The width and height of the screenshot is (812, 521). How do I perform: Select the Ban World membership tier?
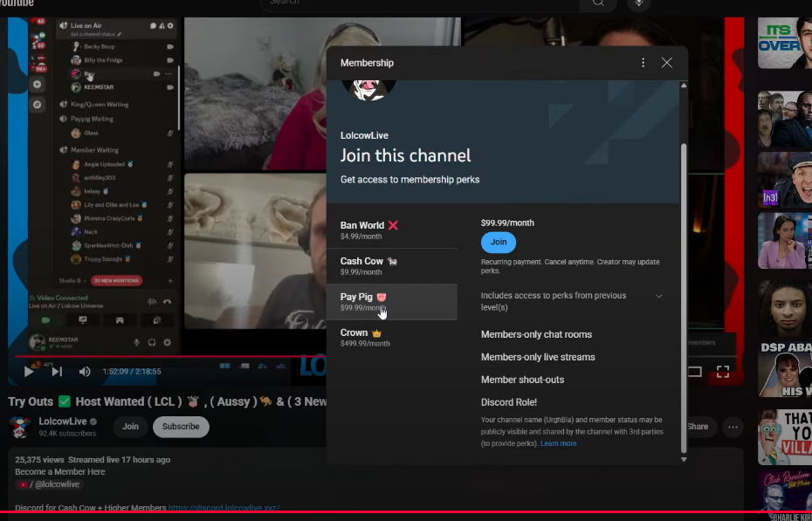(x=392, y=230)
